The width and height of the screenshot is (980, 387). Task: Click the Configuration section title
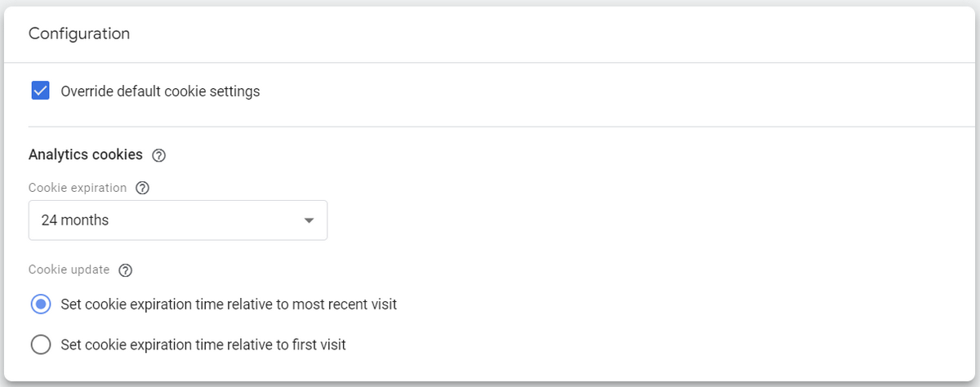[79, 33]
